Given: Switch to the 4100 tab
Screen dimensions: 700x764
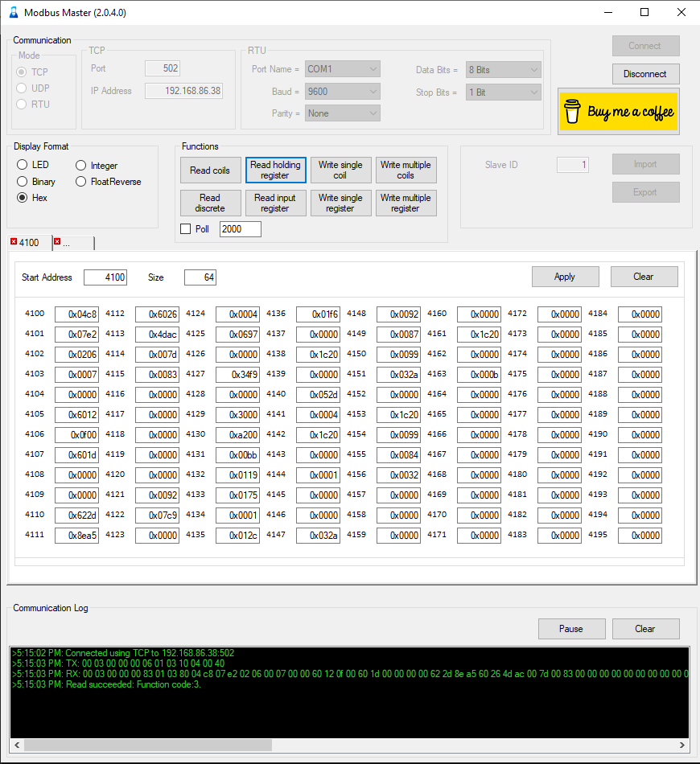Looking at the screenshot, I should 29,242.
